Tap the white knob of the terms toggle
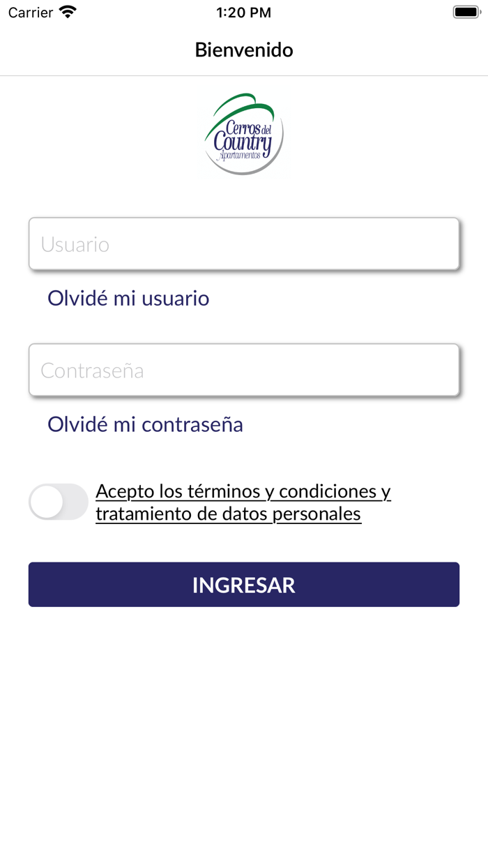The image size is (488, 868). [x=47, y=502]
